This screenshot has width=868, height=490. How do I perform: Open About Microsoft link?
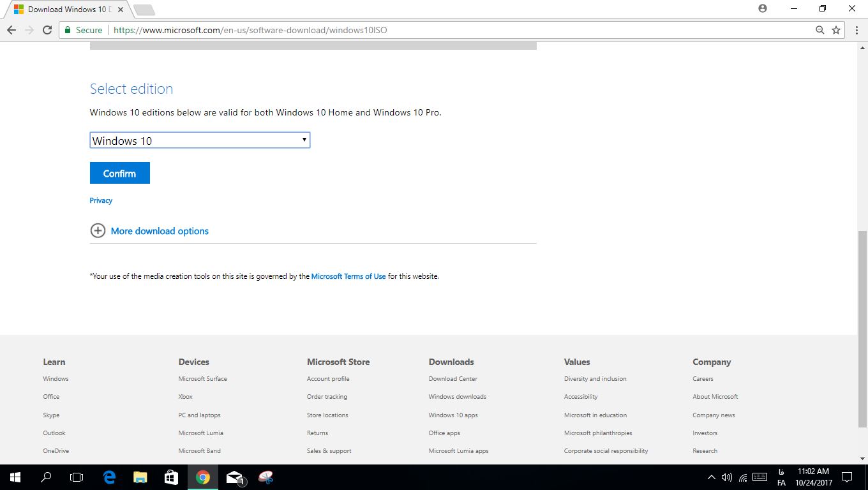point(715,397)
